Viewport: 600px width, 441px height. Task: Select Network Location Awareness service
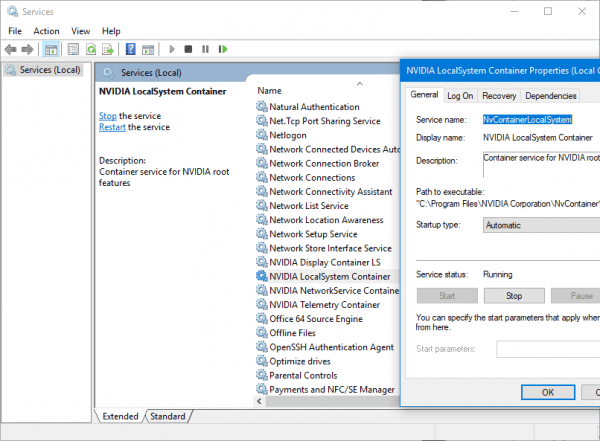click(326, 220)
